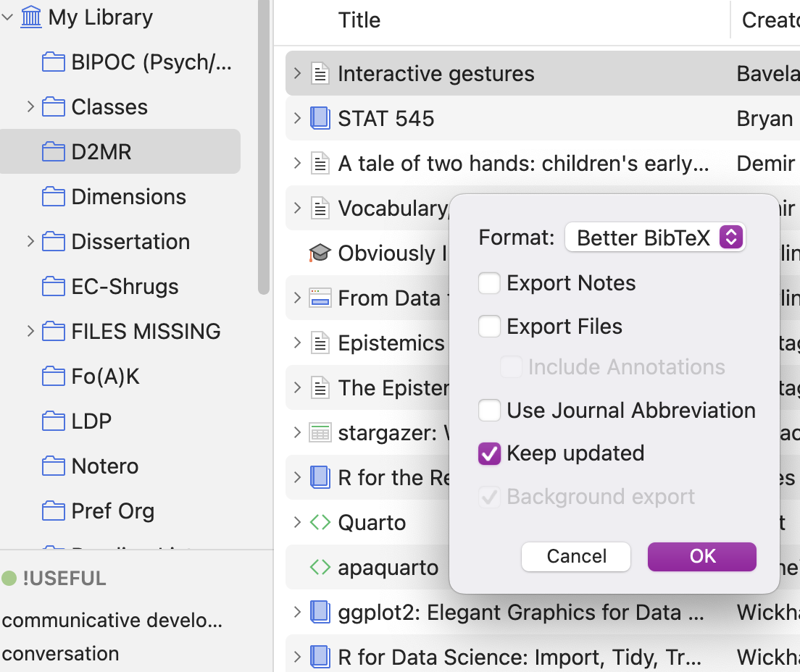
Task: Click the mortarboard icon beside Obviously
Action: (320, 253)
